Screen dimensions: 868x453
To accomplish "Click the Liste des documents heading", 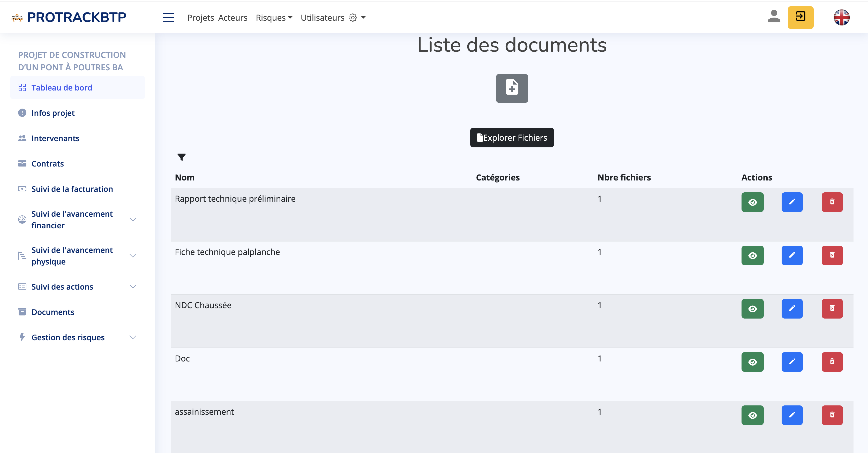I will click(512, 45).
